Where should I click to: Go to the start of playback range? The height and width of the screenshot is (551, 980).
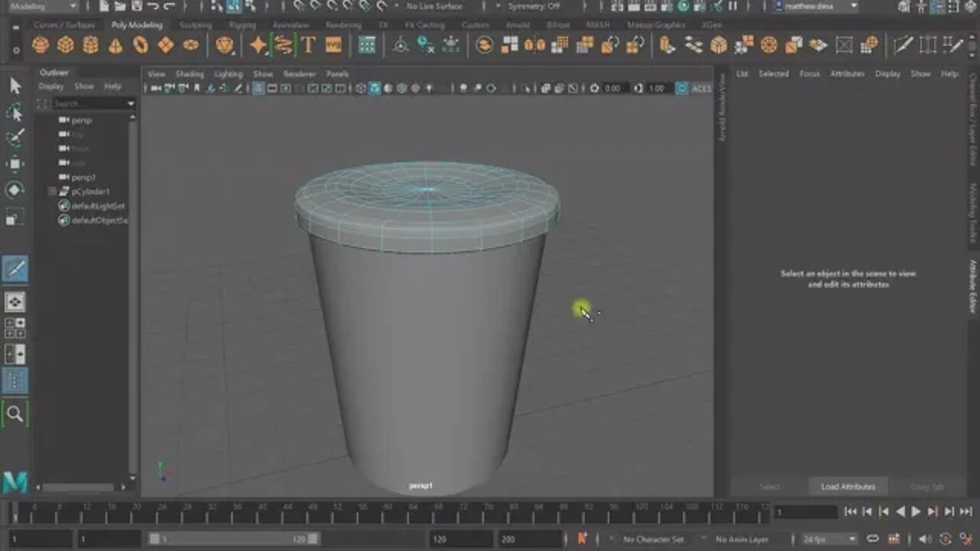851,512
